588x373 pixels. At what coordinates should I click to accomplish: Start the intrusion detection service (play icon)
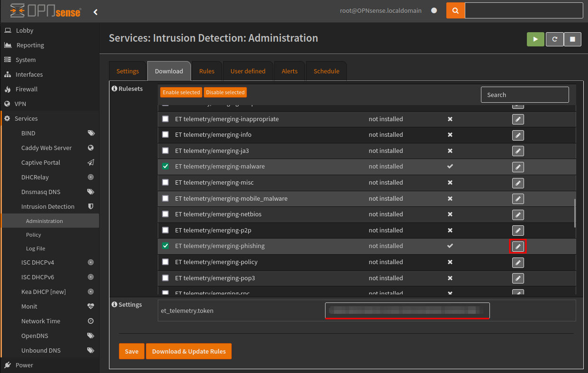(x=535, y=39)
